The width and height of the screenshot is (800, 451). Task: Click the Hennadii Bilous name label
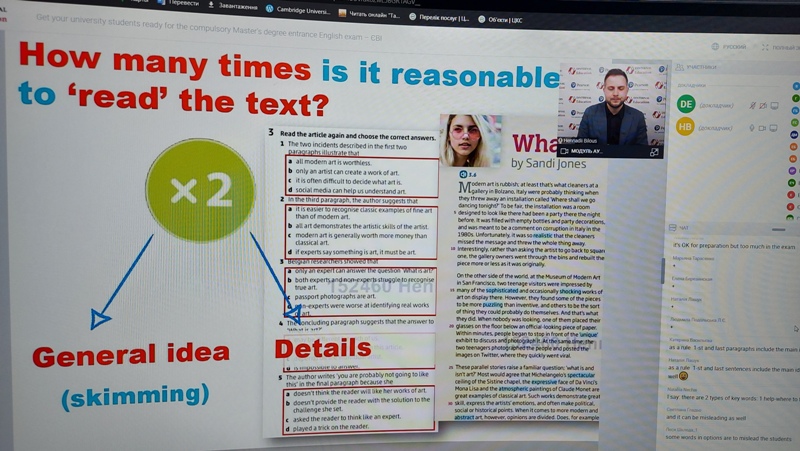coord(580,140)
